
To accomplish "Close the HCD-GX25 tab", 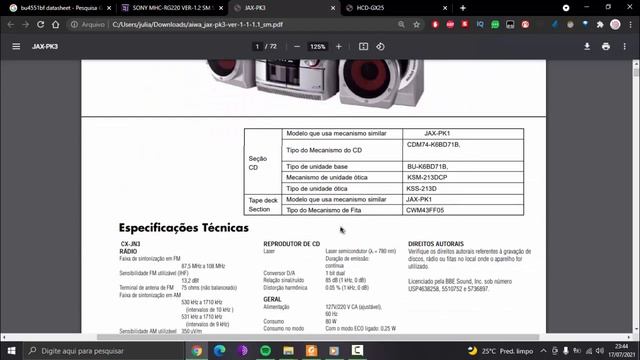I will pos(445,8).
